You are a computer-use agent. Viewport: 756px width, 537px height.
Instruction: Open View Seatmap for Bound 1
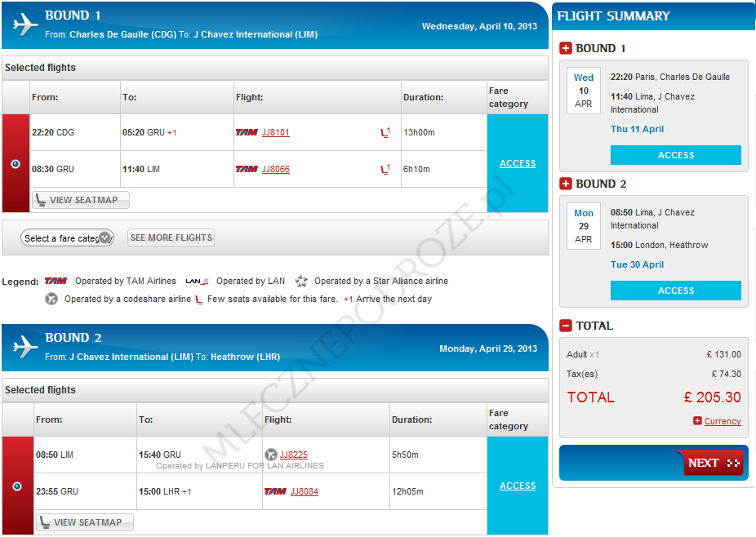coord(81,200)
